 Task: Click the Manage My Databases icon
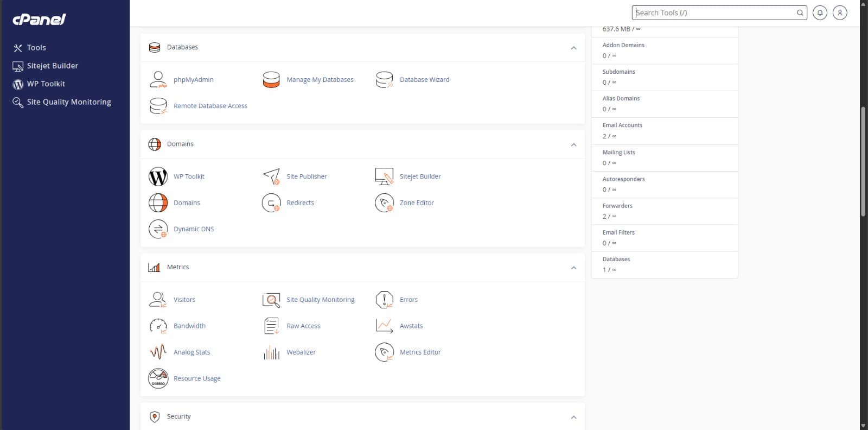click(271, 80)
